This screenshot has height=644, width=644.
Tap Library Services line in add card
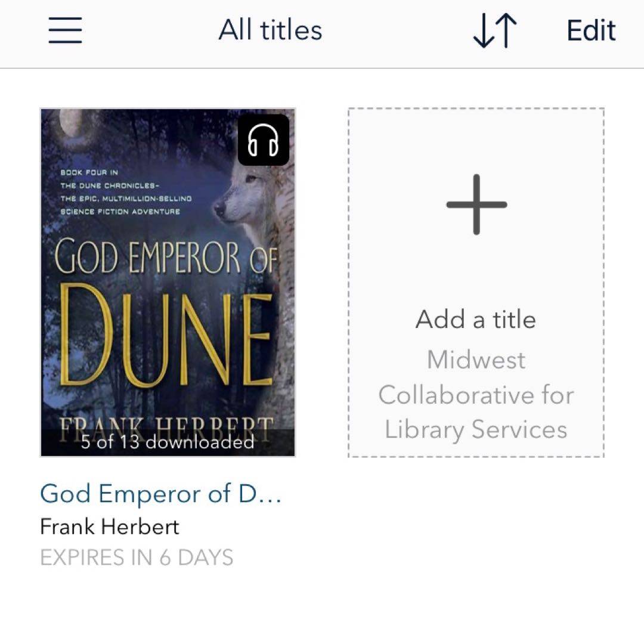tap(476, 429)
